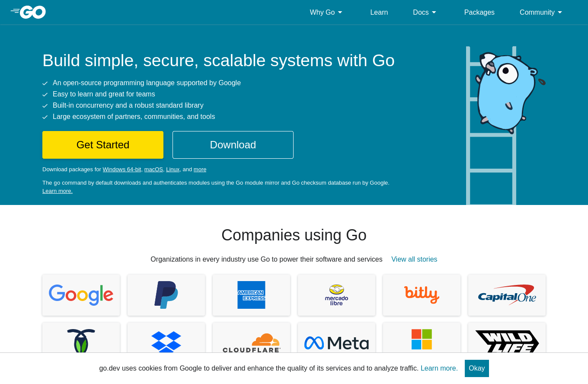The height and width of the screenshot is (384, 588).
Task: Click the 'Companies using Go' heading
Action: pos(294,235)
